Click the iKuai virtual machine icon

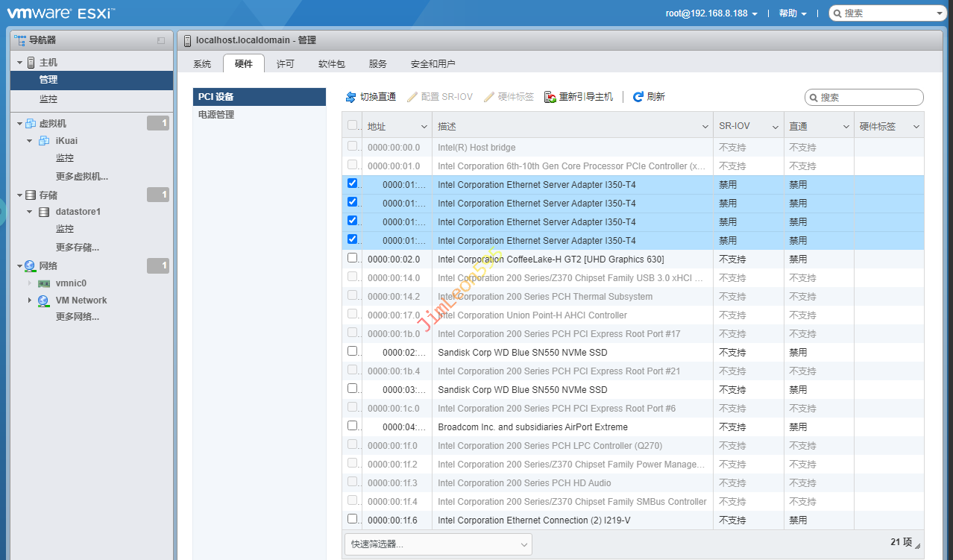click(x=44, y=141)
